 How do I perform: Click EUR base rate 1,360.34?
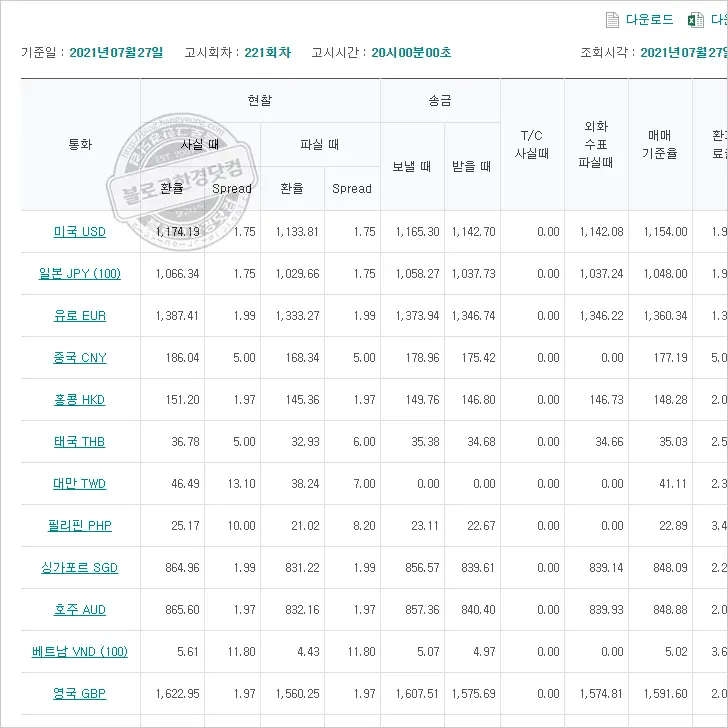(x=665, y=316)
